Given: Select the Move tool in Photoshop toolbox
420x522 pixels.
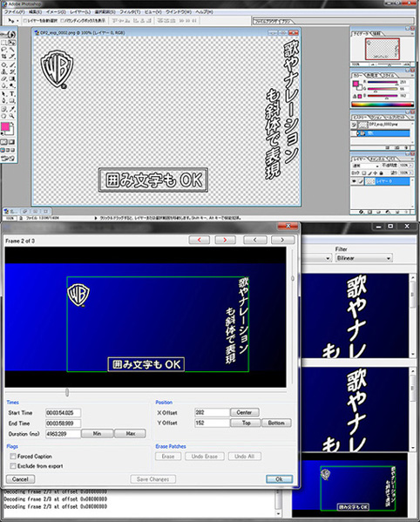Looking at the screenshot, I should tap(12, 43).
